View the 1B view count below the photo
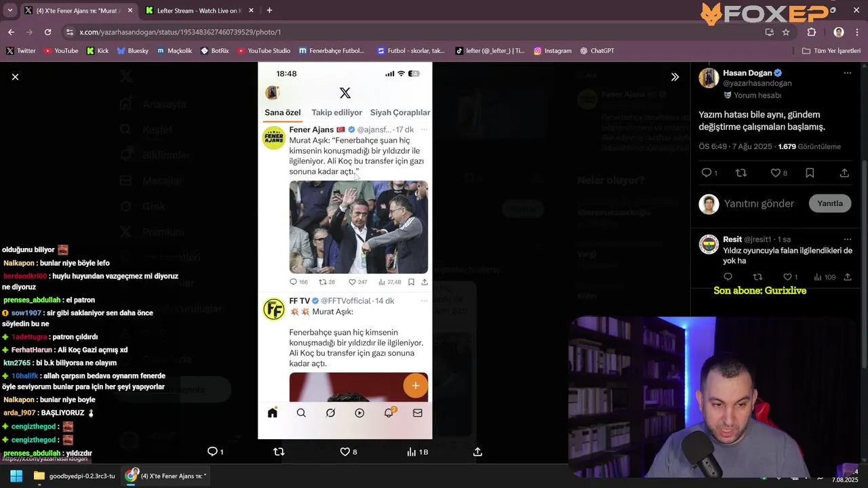This screenshot has width=868, height=488. pos(418,452)
